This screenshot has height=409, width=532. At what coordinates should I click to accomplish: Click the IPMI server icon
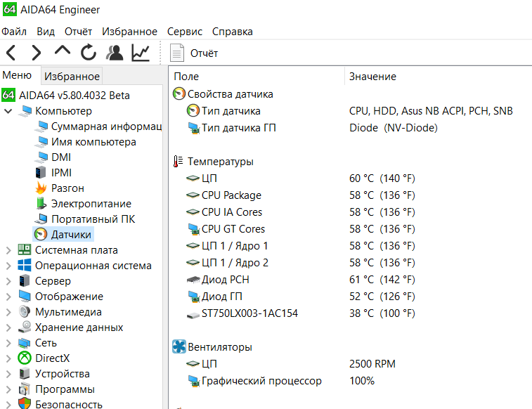[x=41, y=173]
